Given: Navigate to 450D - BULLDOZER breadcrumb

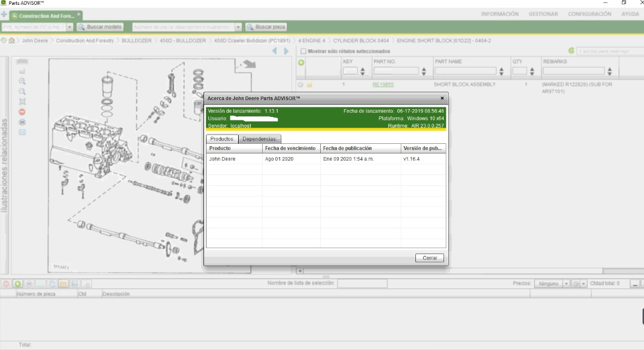Looking at the screenshot, I should pos(183,41).
